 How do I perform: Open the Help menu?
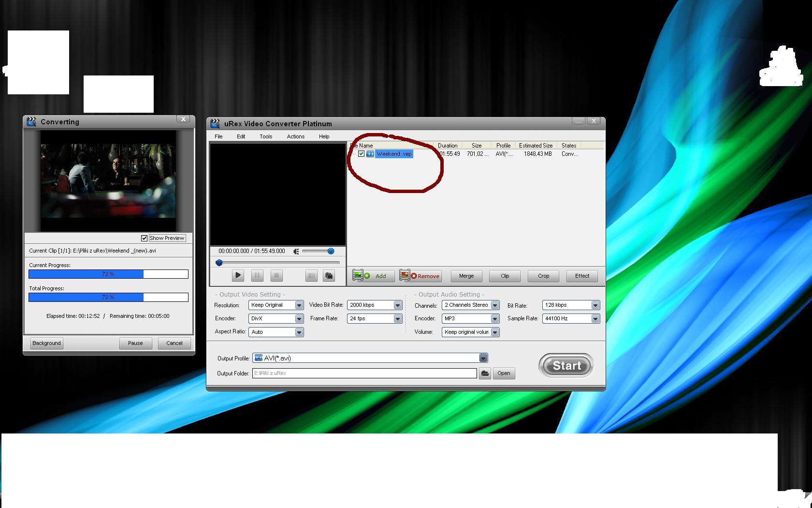[x=324, y=136]
